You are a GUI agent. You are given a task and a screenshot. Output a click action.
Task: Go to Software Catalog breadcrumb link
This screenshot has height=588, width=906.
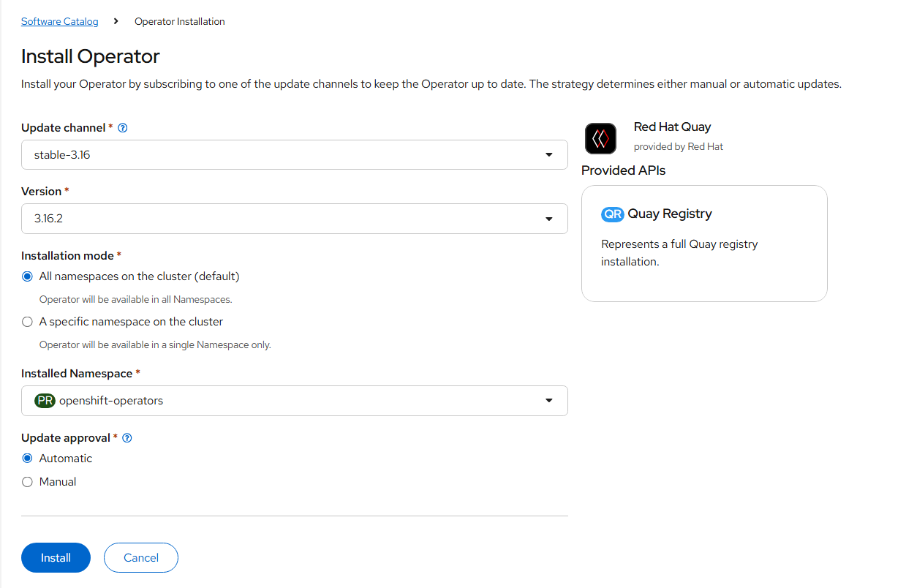pyautogui.click(x=59, y=22)
